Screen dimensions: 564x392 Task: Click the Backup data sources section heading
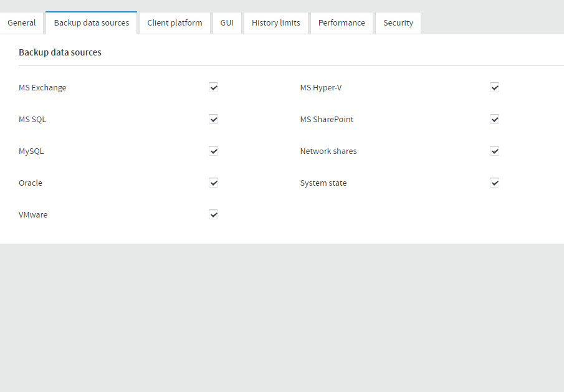coord(60,52)
